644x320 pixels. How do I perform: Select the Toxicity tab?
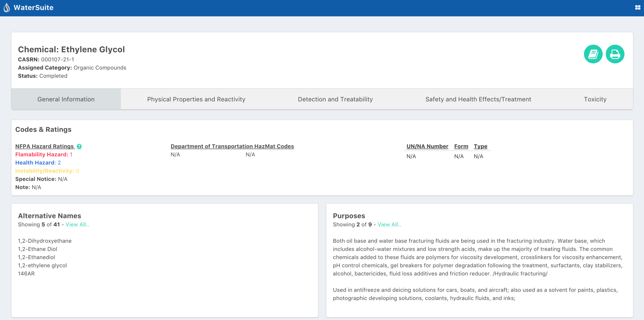[x=595, y=99]
